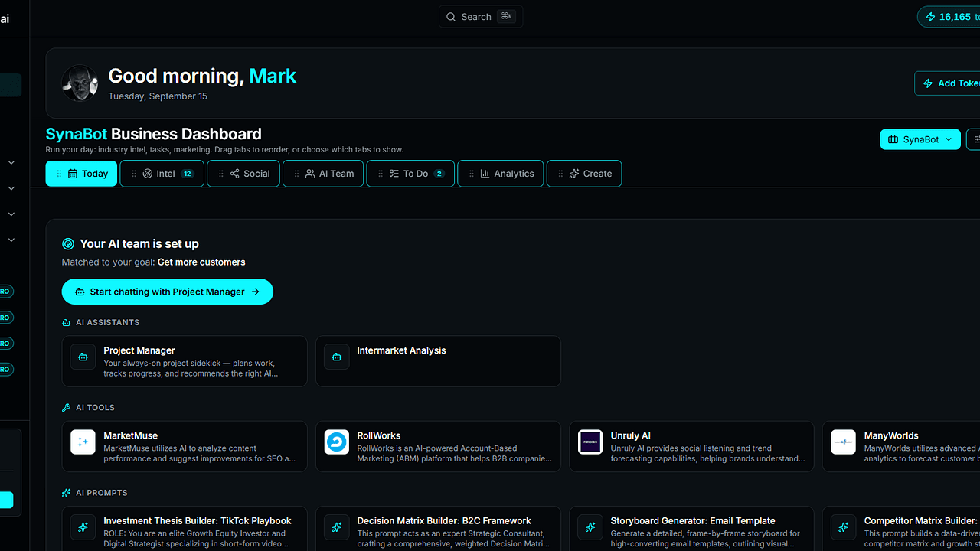Click the AI ASSISTANTS section robot icon
This screenshot has height=551, width=980.
(67, 323)
